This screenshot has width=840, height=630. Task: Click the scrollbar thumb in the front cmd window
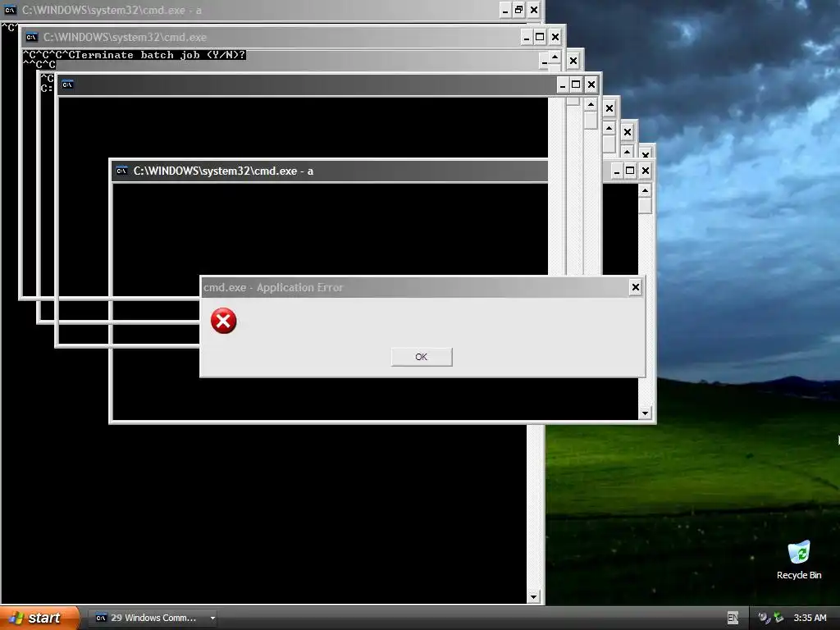pos(645,206)
